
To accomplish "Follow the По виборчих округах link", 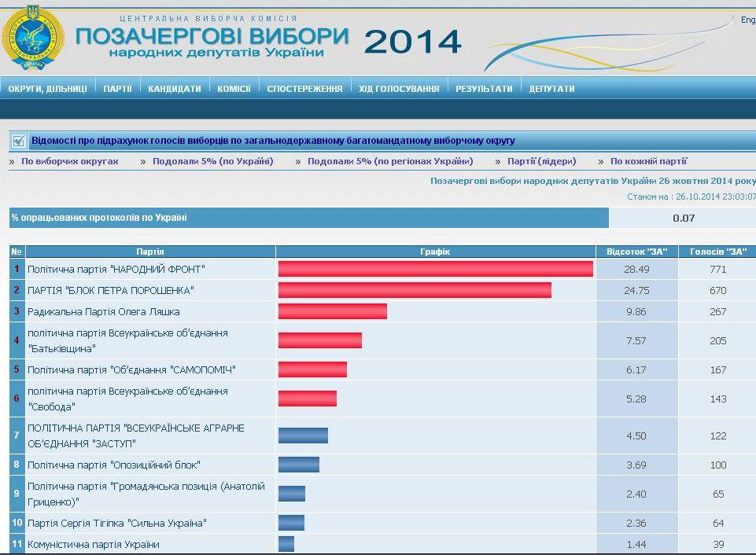I will 70,161.
